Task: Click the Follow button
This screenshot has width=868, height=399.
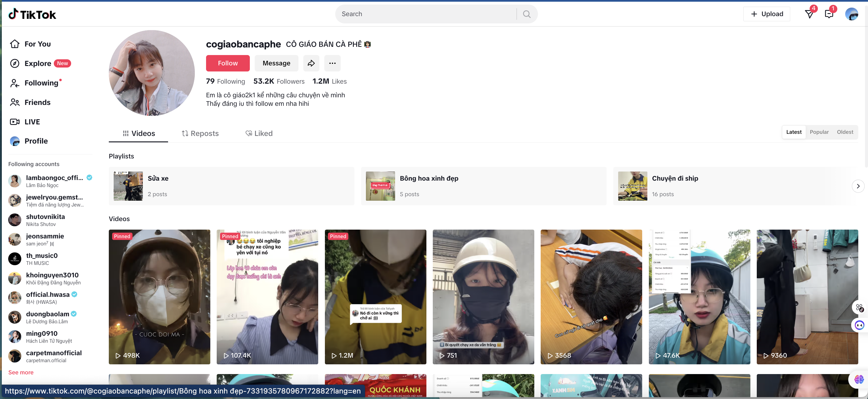Action: point(227,63)
